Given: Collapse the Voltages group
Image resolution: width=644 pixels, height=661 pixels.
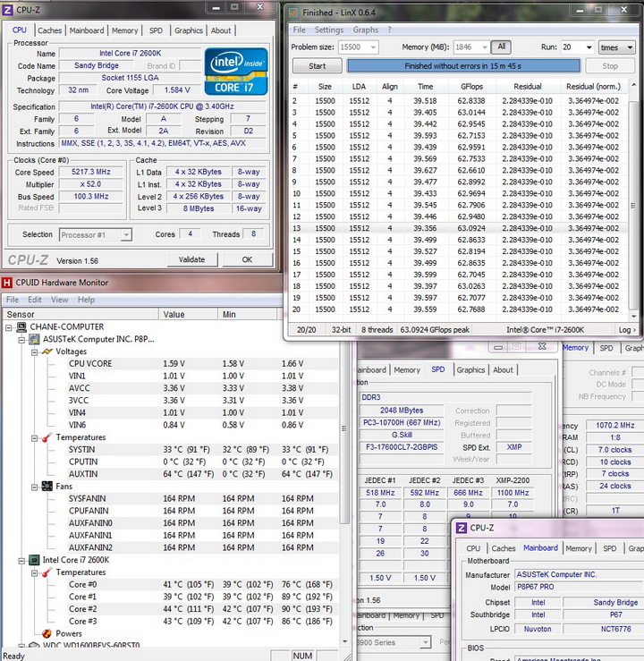Looking at the screenshot, I should click(35, 352).
